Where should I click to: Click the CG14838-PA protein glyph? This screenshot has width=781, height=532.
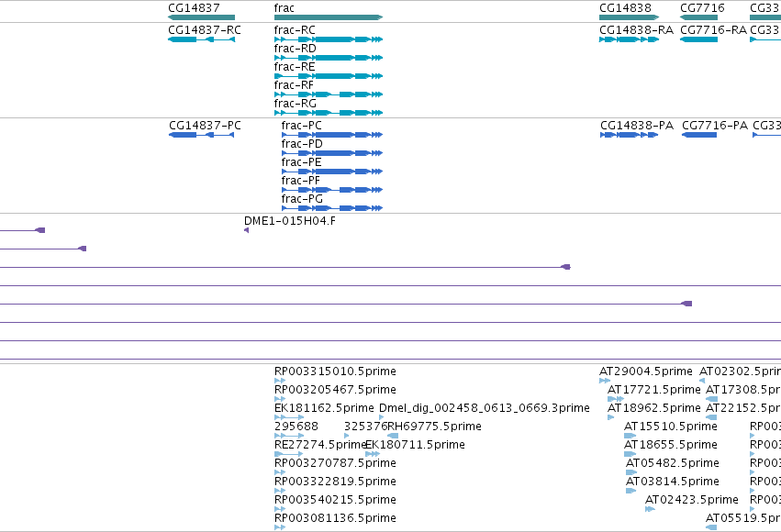click(629, 135)
